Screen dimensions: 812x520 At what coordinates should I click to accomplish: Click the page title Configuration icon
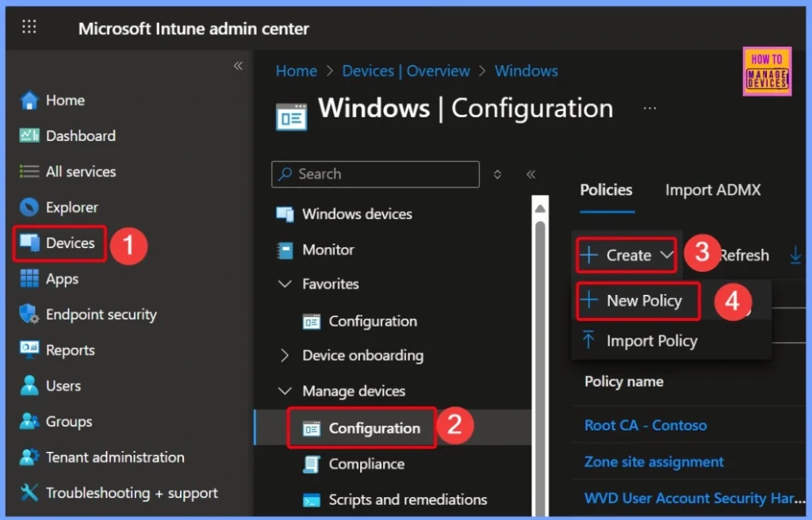[291, 117]
